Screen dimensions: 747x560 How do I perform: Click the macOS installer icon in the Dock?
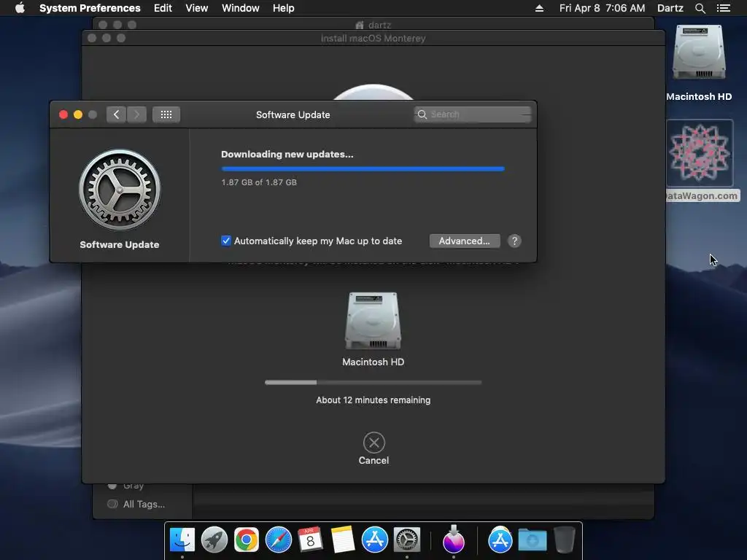454,539
